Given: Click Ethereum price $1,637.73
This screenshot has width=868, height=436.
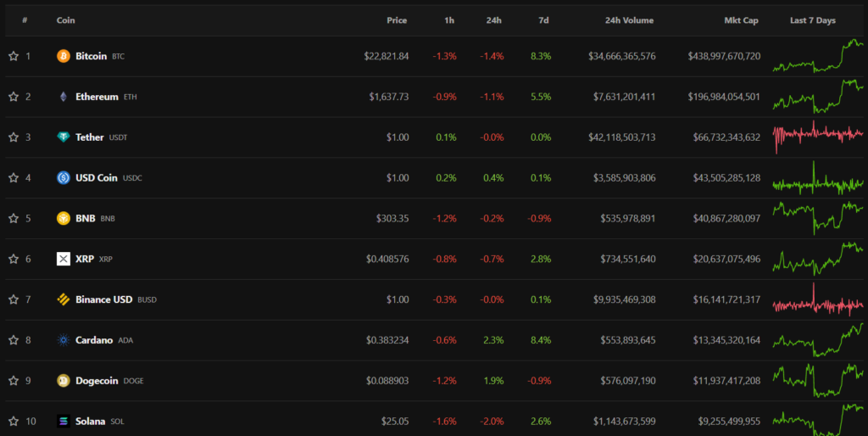Looking at the screenshot, I should coord(389,97).
